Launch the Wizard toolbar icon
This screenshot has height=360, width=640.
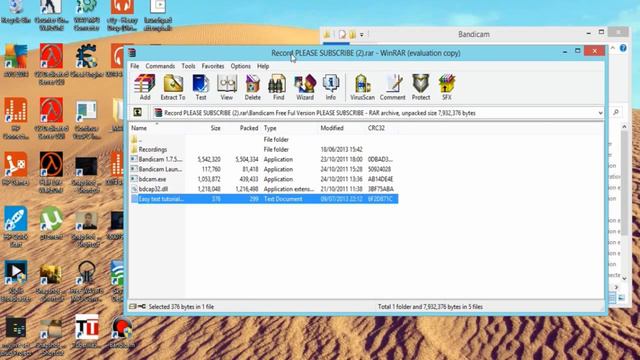(305, 87)
